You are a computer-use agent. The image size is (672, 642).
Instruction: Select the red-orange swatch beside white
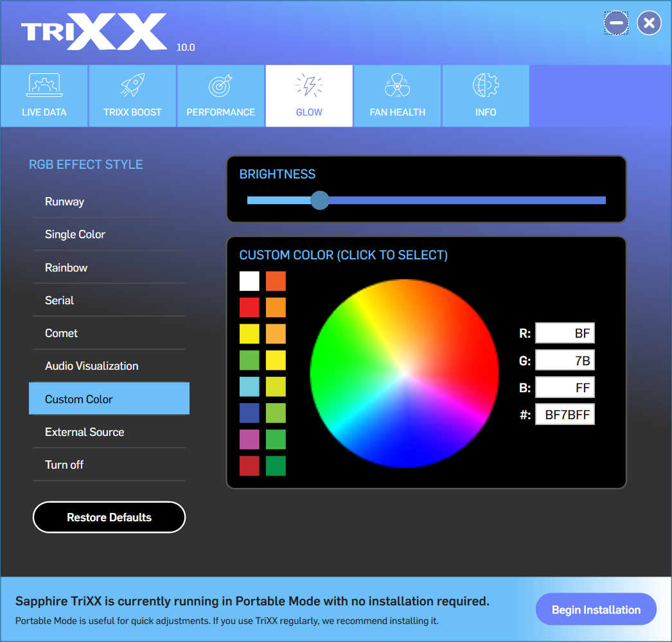(276, 281)
